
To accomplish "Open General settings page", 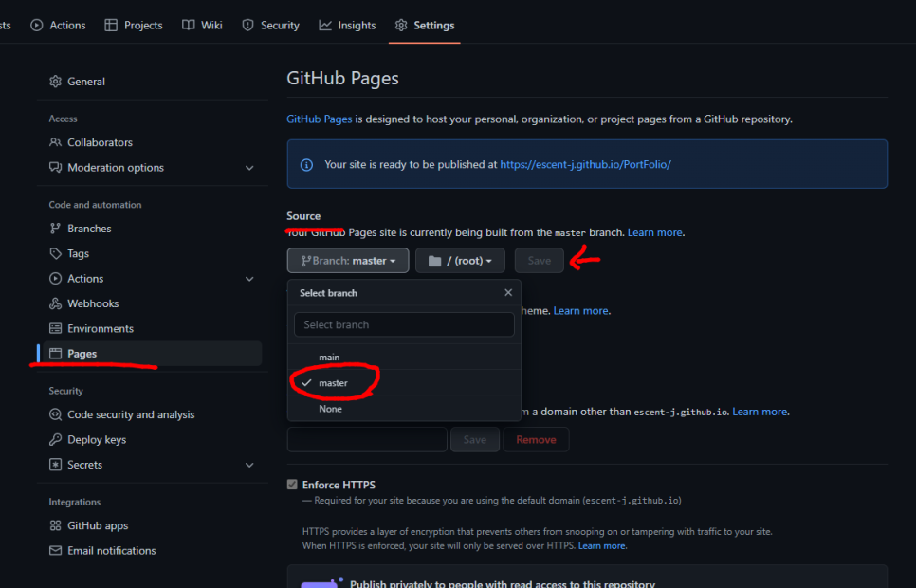I will (x=152, y=82).
